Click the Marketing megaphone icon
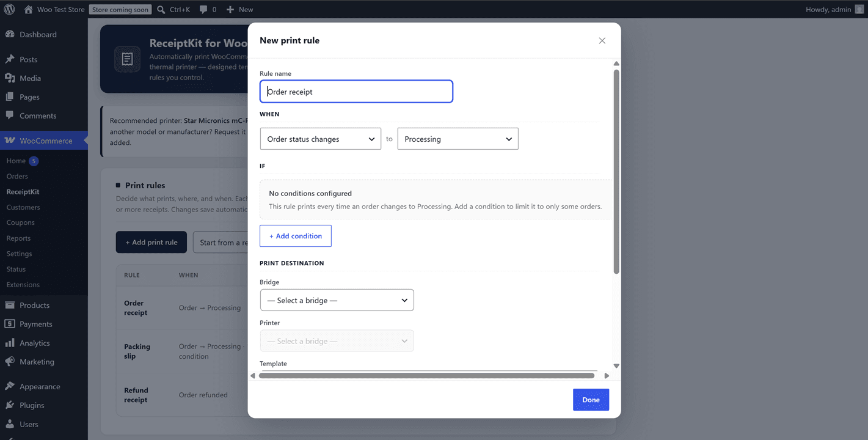 pos(10,362)
